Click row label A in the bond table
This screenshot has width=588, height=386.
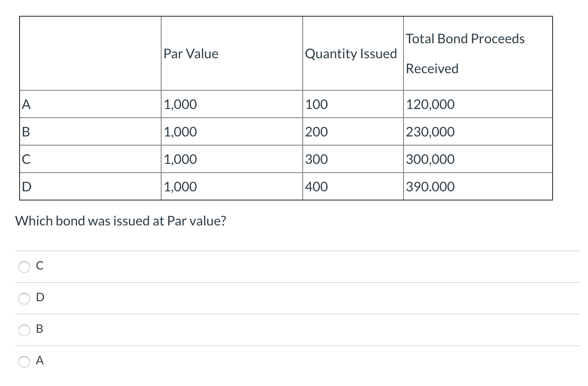26,104
